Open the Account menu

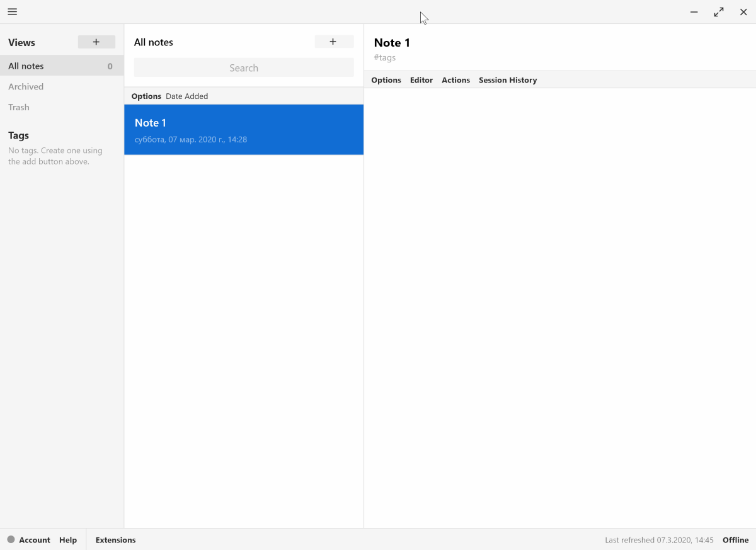[x=33, y=540]
